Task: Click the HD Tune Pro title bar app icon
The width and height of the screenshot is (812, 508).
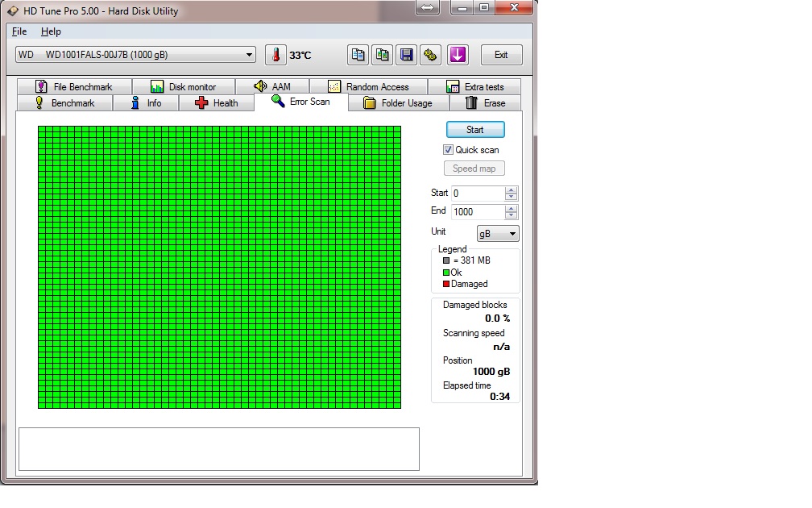Action: pos(12,11)
